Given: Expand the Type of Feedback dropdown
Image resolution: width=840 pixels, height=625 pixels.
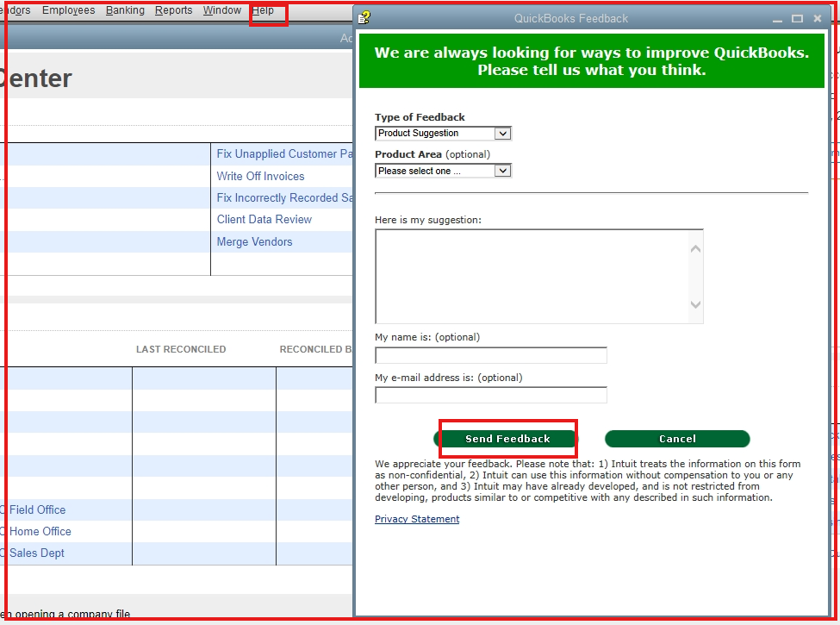Looking at the screenshot, I should coord(502,134).
